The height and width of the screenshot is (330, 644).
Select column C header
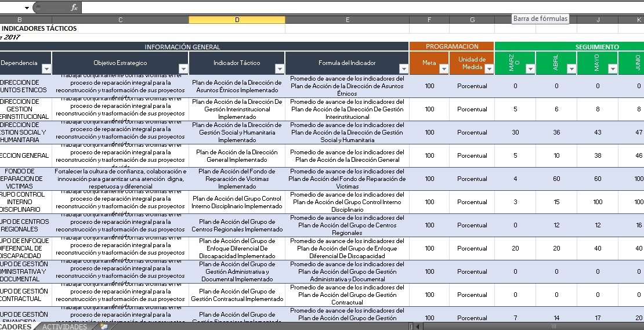click(x=120, y=20)
